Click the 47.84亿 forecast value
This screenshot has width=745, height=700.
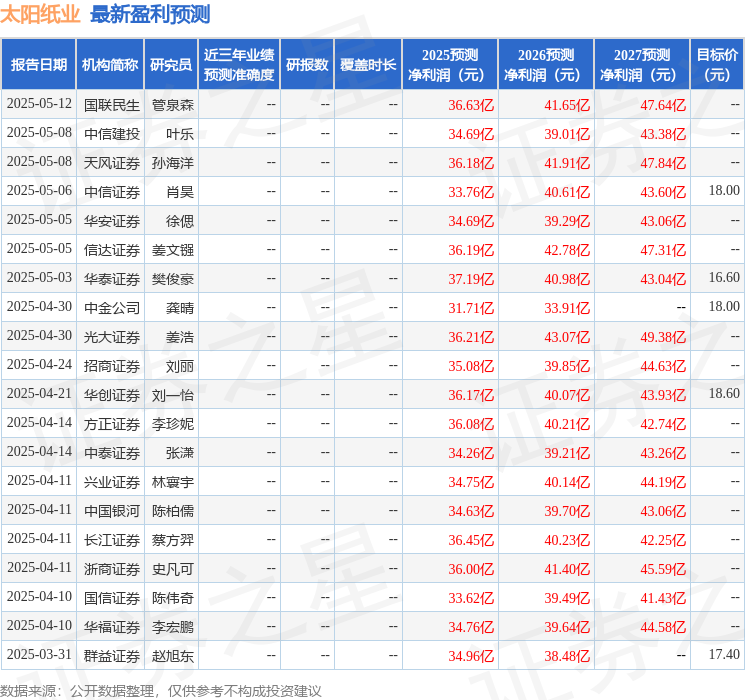pyautogui.click(x=663, y=163)
